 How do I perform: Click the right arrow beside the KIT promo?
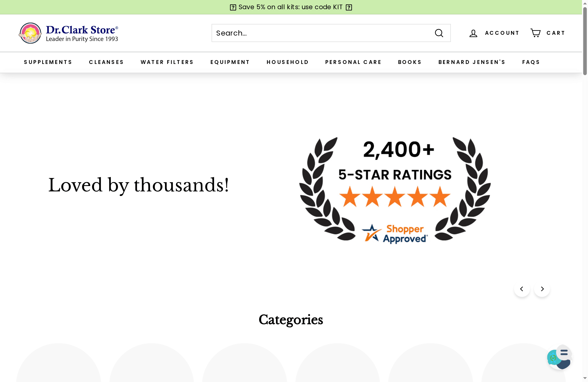349,7
